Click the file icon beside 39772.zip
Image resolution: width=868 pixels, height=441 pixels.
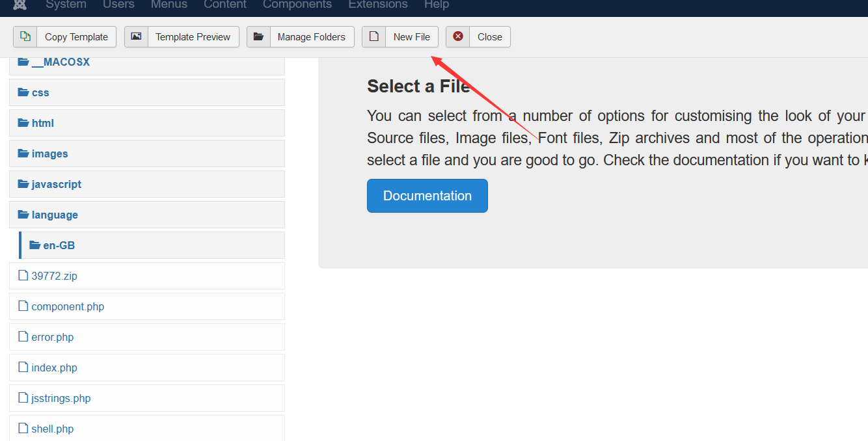[x=23, y=276]
